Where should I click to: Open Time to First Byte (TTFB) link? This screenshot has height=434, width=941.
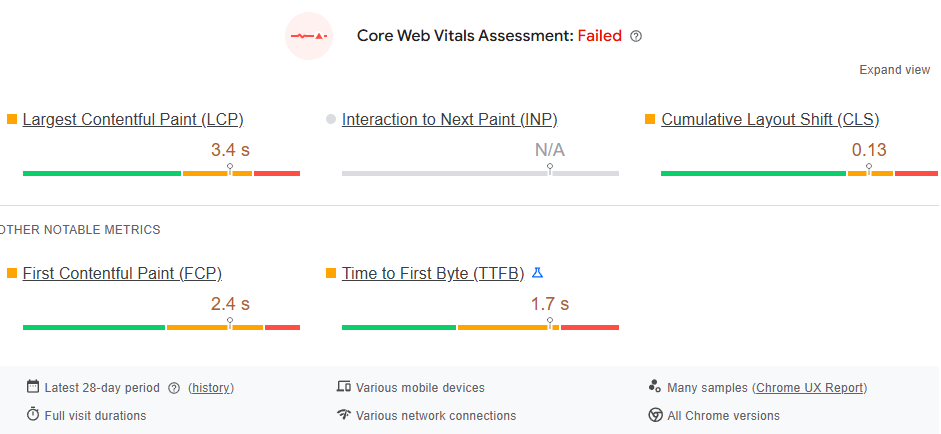[432, 274]
